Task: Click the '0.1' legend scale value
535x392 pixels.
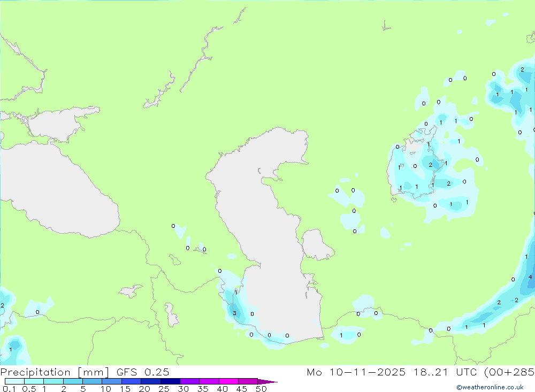Action: (9, 389)
